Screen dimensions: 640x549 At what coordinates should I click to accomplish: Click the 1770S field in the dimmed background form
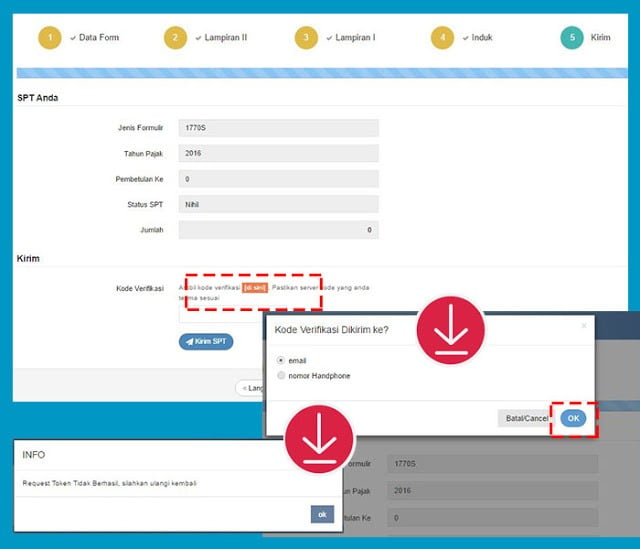tap(492, 464)
